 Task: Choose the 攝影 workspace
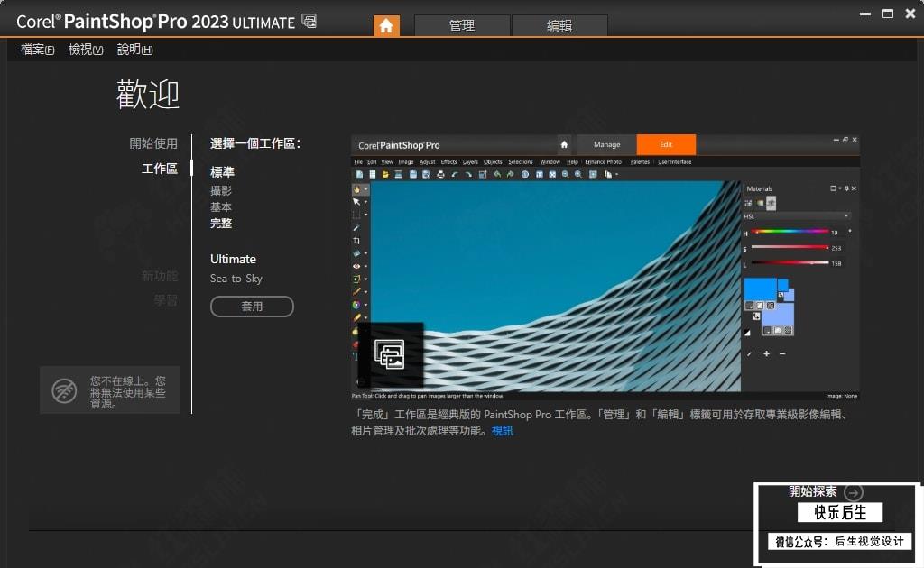(x=221, y=190)
